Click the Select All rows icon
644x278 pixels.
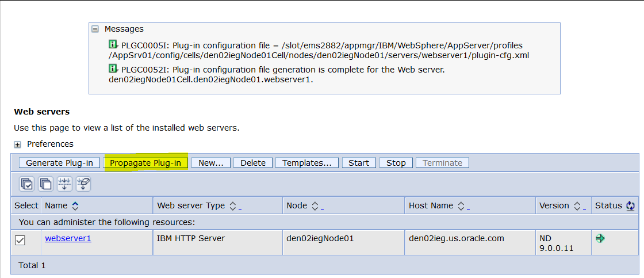pyautogui.click(x=27, y=184)
